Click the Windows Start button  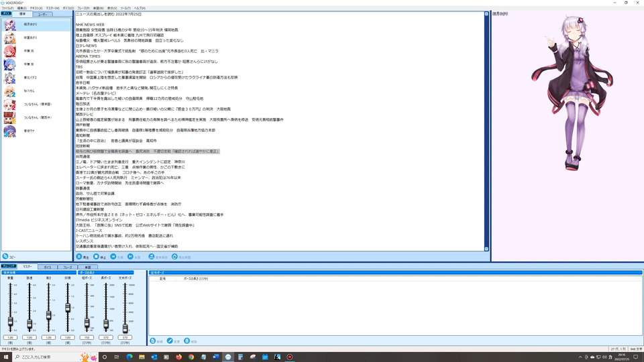click(x=6, y=357)
